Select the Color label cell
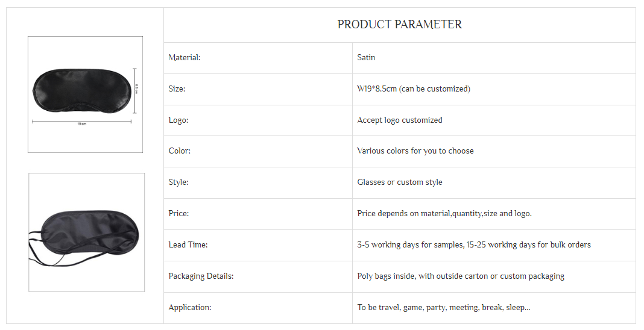This screenshot has width=644, height=330. point(179,151)
